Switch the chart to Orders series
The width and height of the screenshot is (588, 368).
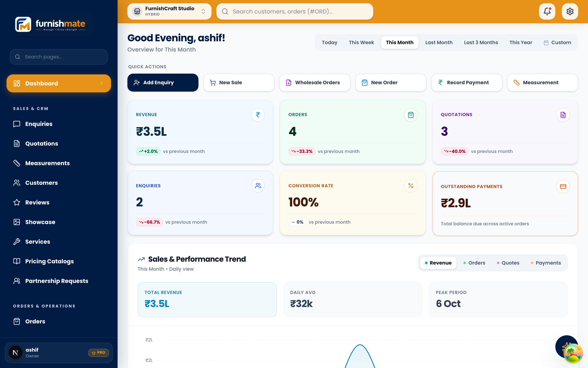(x=474, y=263)
